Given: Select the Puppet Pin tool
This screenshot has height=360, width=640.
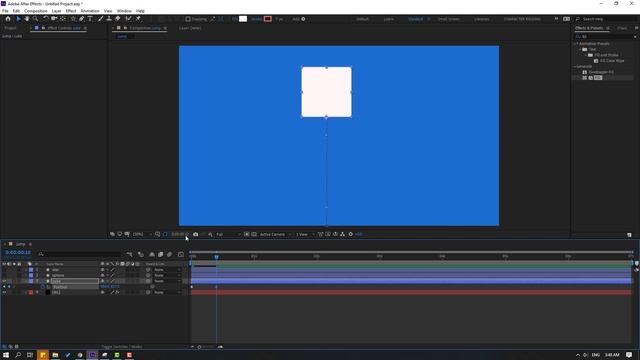Looking at the screenshot, I should [x=138, y=19].
